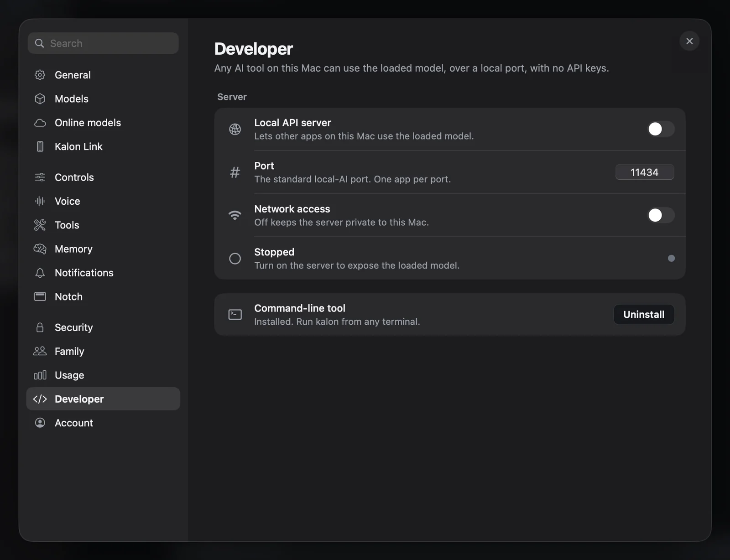730x560 pixels.
Task: Click the Tools wrench icon
Action: 40,225
